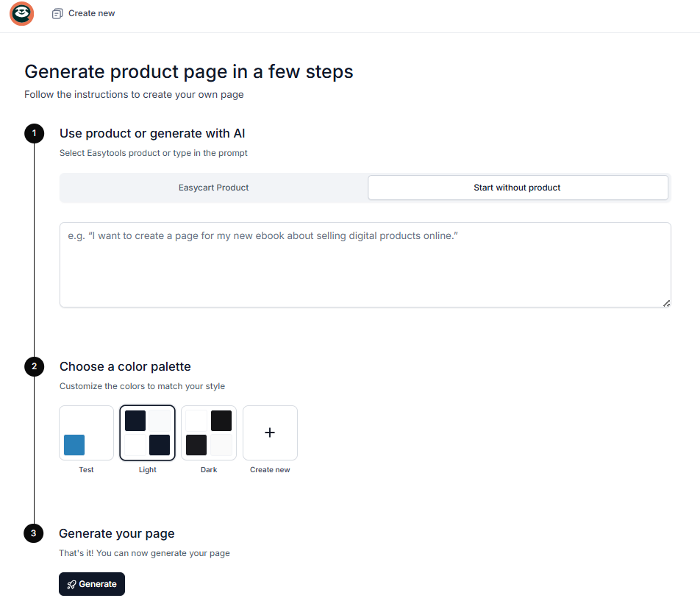Screen dimensions: 700x612
Task: Grab the textarea resize handle corner
Action: point(666,303)
